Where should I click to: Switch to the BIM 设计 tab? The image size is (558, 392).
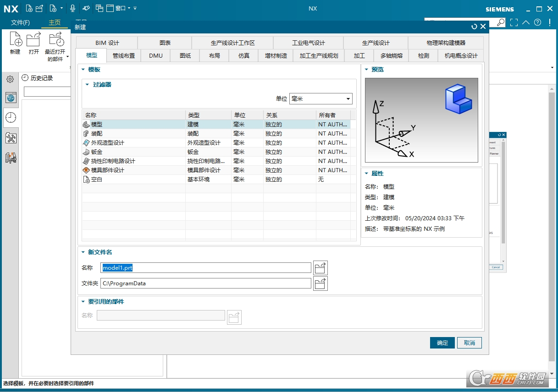pyautogui.click(x=107, y=43)
